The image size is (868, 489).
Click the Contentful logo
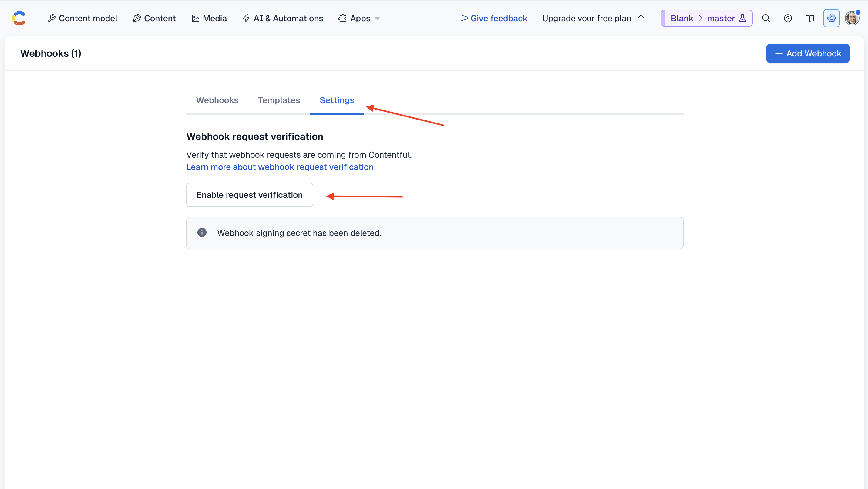click(19, 18)
